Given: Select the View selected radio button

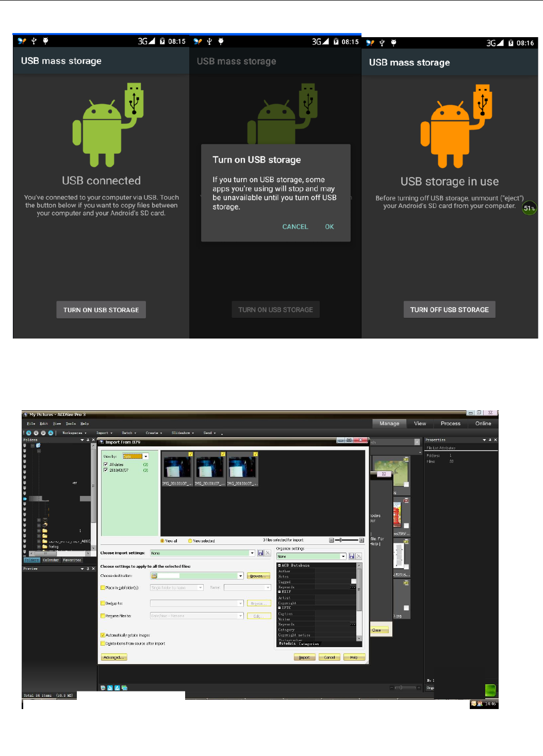Looking at the screenshot, I should (190, 541).
